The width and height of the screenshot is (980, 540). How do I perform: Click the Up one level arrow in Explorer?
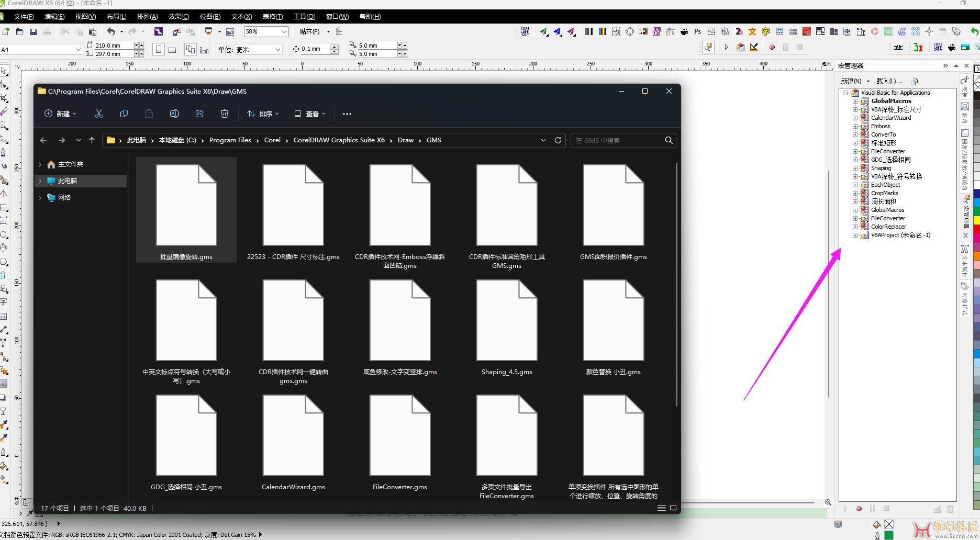click(x=92, y=140)
